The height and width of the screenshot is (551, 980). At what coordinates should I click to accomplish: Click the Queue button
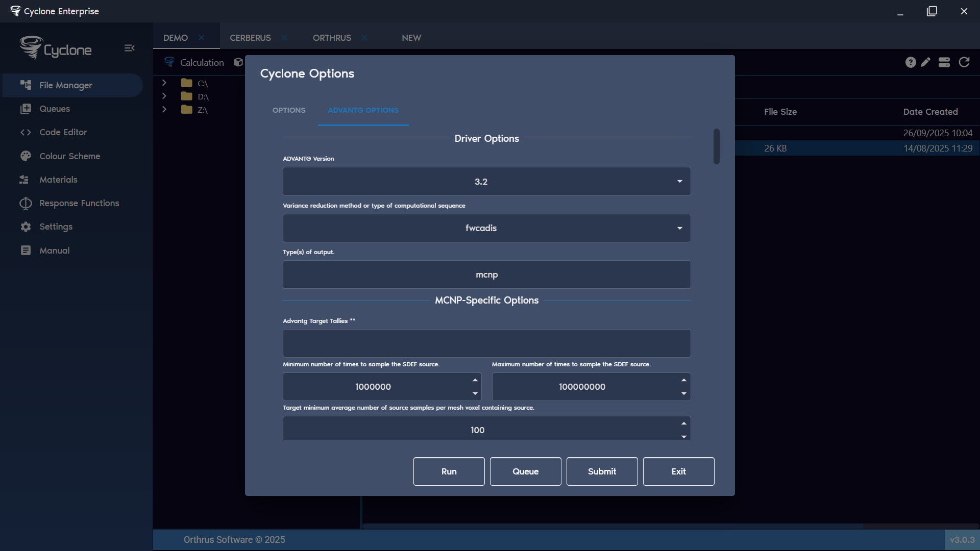click(525, 471)
